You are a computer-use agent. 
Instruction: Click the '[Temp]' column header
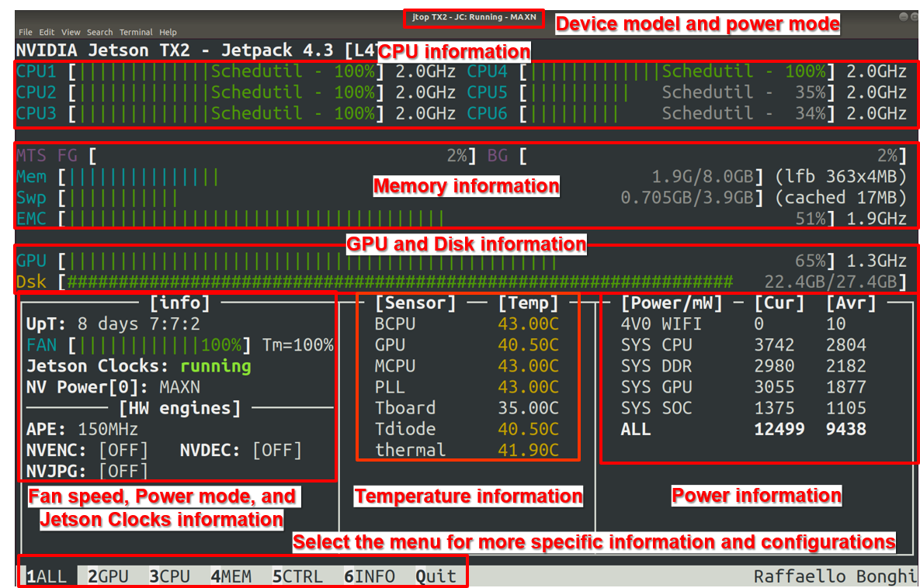coord(528,303)
